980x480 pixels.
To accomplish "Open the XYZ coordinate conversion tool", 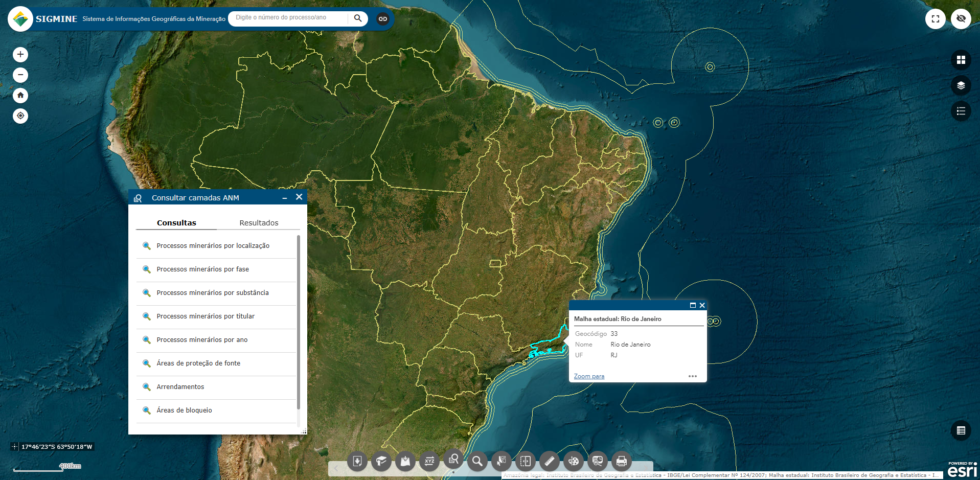I will (x=429, y=462).
